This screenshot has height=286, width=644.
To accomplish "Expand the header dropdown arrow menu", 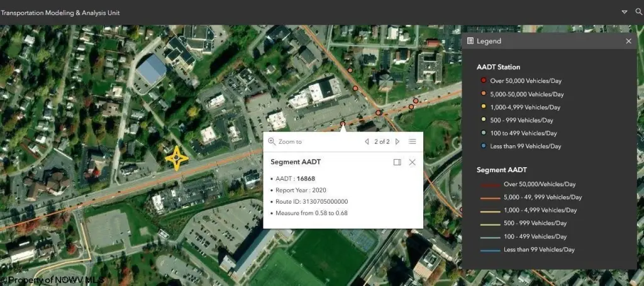I will 625,12.
